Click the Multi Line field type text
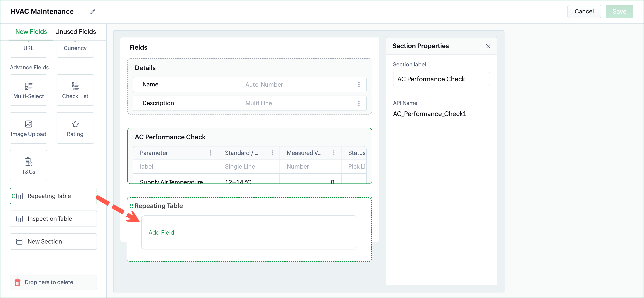644x298 pixels. [258, 103]
